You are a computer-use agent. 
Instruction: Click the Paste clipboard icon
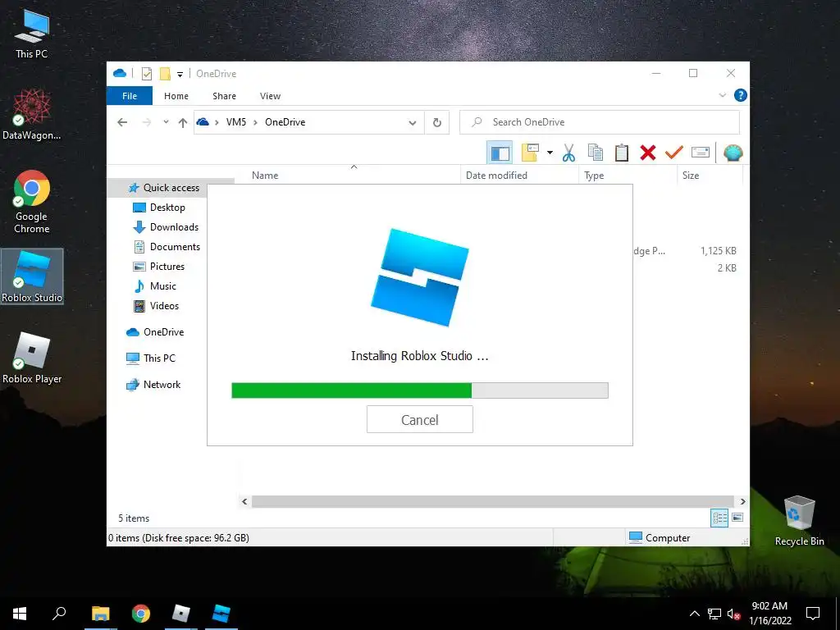point(622,153)
